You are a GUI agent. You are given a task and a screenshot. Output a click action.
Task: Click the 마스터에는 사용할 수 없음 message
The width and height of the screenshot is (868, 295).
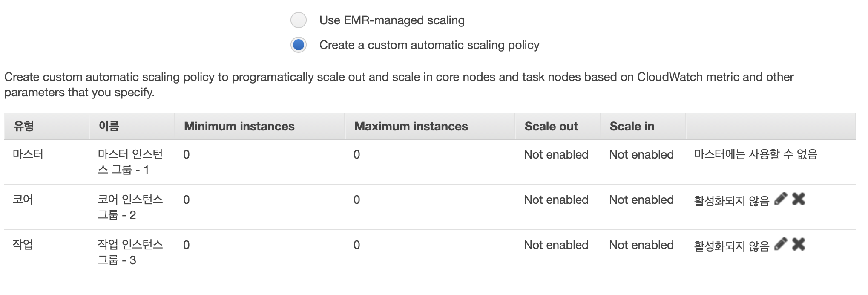[x=756, y=154]
